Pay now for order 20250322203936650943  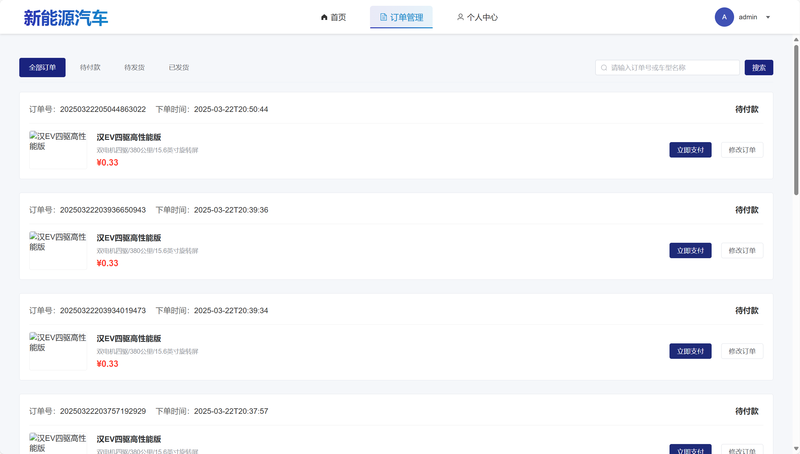(690, 250)
